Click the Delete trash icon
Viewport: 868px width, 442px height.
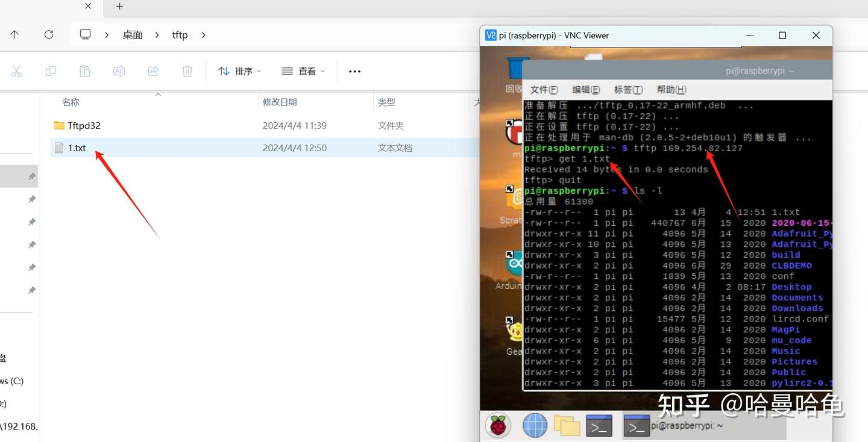[187, 70]
